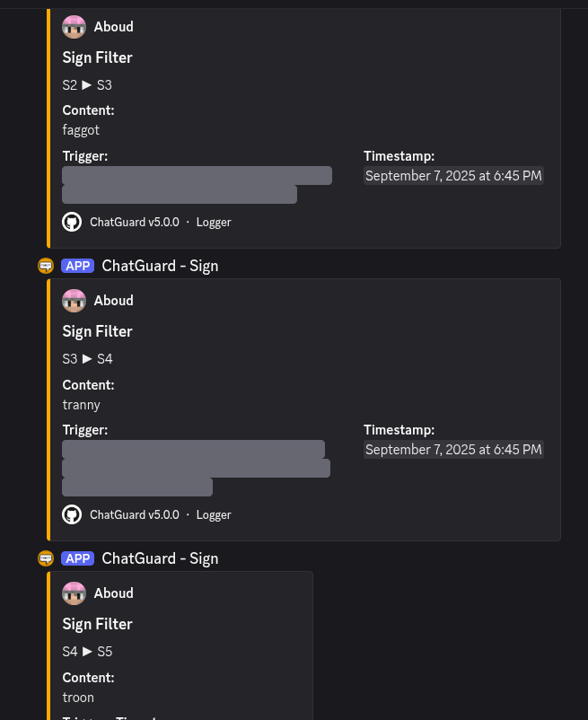This screenshot has height=720, width=588.
Task: Reveal last hidden Trigger spoiler in S3 ► S4 embed
Action: [x=137, y=487]
